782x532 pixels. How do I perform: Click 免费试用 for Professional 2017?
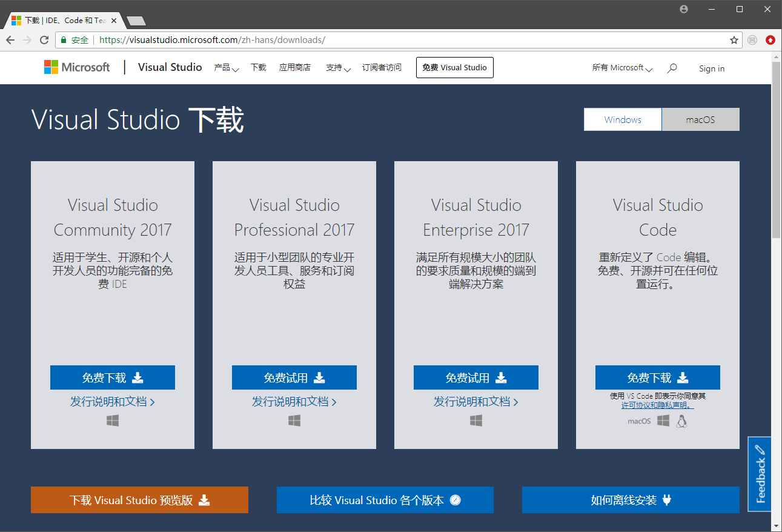pos(294,377)
